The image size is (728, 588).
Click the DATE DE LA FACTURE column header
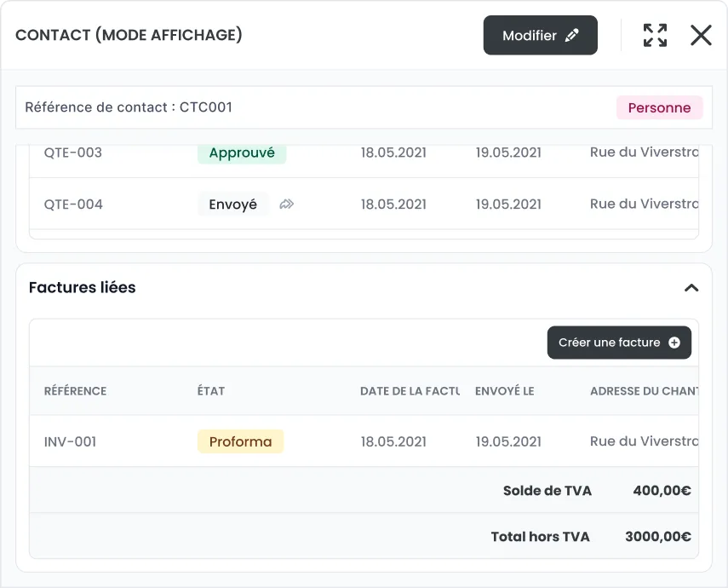pyautogui.click(x=410, y=391)
